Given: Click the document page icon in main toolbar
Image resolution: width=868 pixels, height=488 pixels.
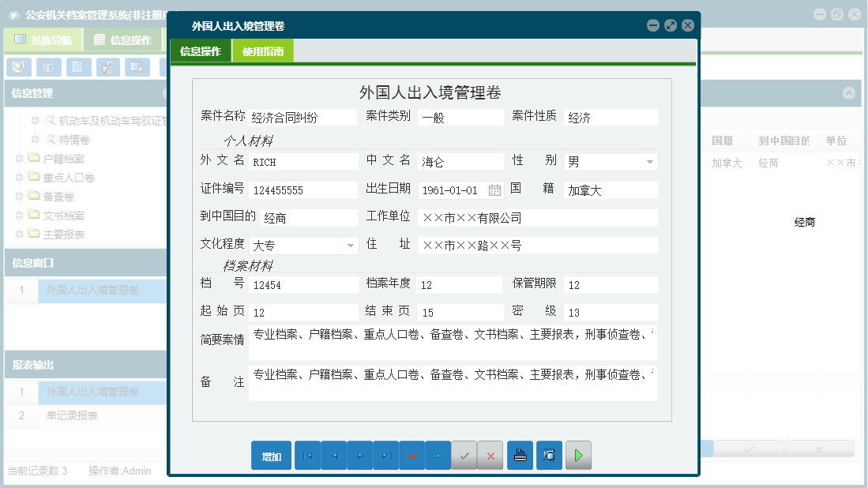Looking at the screenshot, I should (79, 67).
